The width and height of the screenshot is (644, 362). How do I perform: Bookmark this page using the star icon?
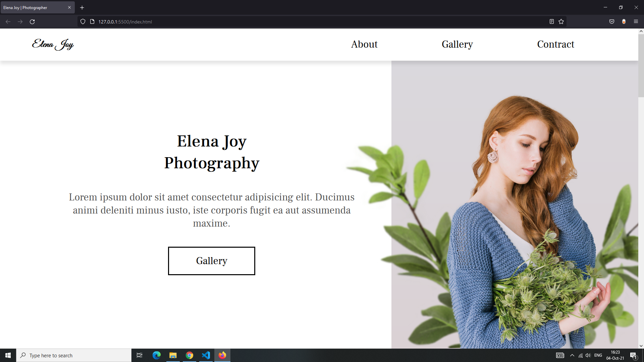point(561,21)
